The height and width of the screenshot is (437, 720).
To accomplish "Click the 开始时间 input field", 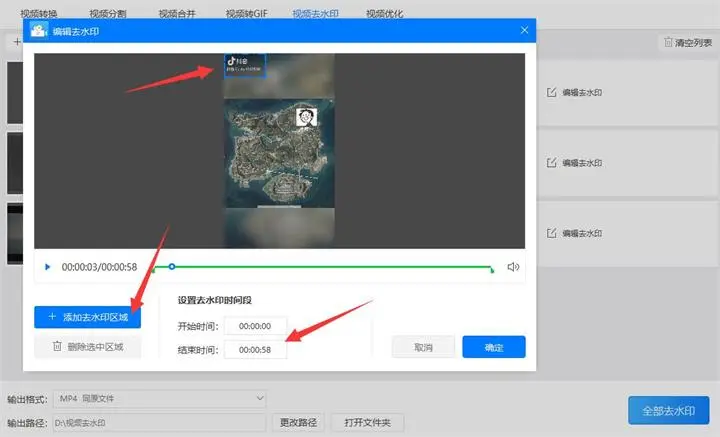I will [255, 326].
